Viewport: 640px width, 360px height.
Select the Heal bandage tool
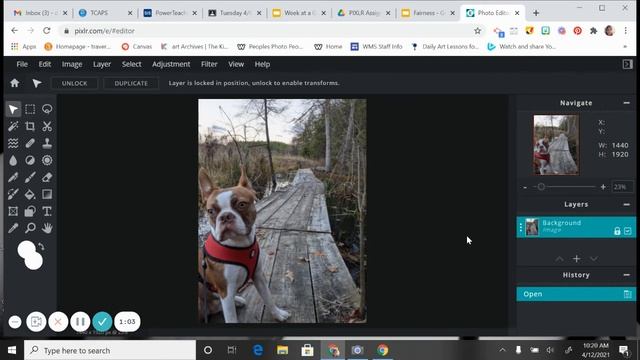click(x=30, y=143)
